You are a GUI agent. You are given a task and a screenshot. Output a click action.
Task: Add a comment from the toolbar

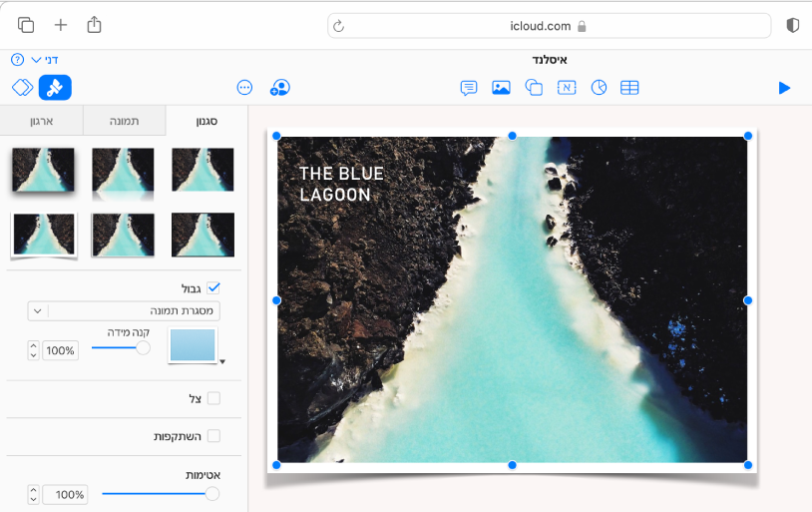(x=468, y=88)
